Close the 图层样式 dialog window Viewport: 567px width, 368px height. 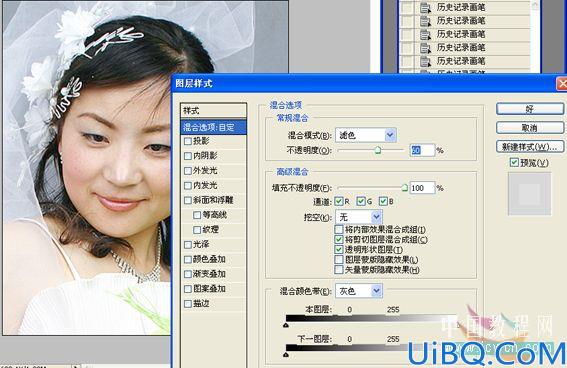point(562,84)
